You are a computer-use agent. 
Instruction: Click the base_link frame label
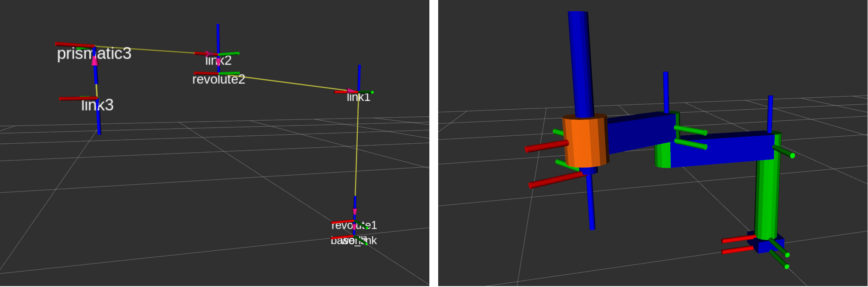point(354,241)
